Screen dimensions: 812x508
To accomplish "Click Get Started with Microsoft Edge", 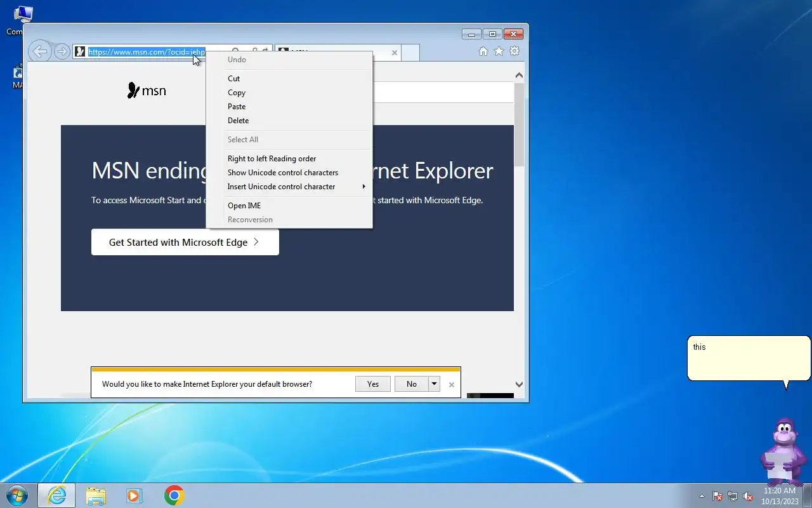I will pos(185,242).
